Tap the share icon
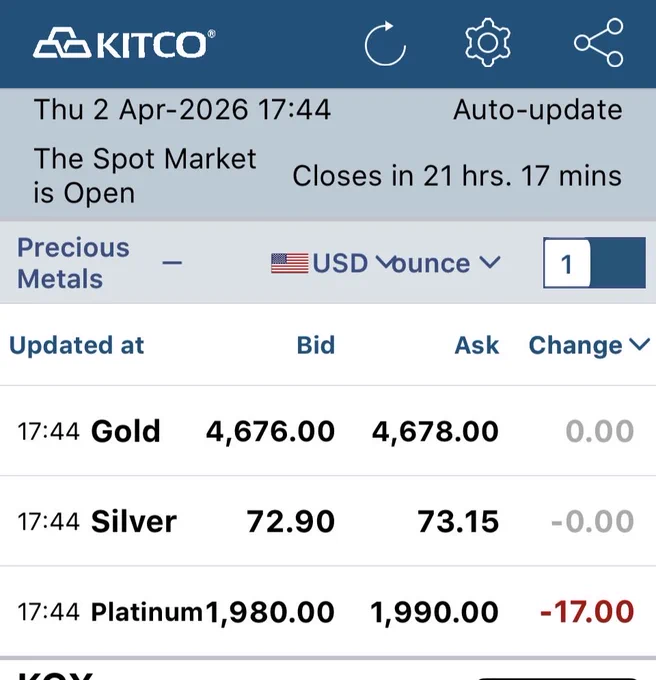This screenshot has height=680, width=656. click(x=599, y=42)
